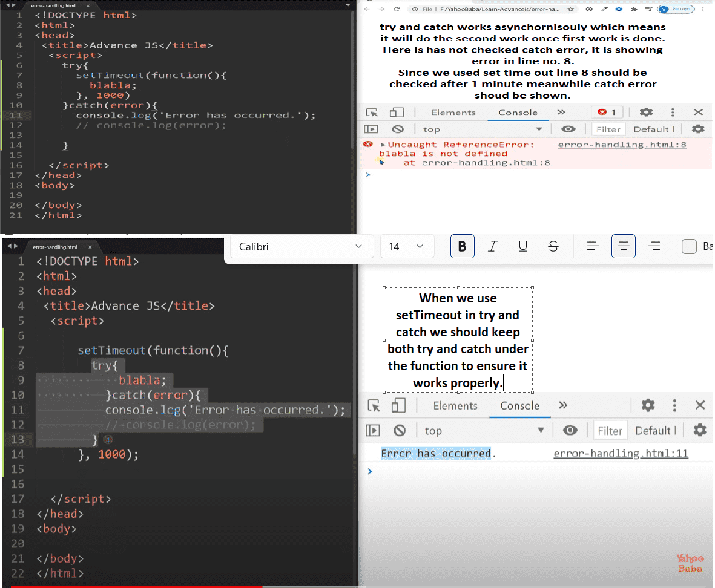
Task: Tick the checkbox beside the alignment buttons
Action: click(x=689, y=247)
